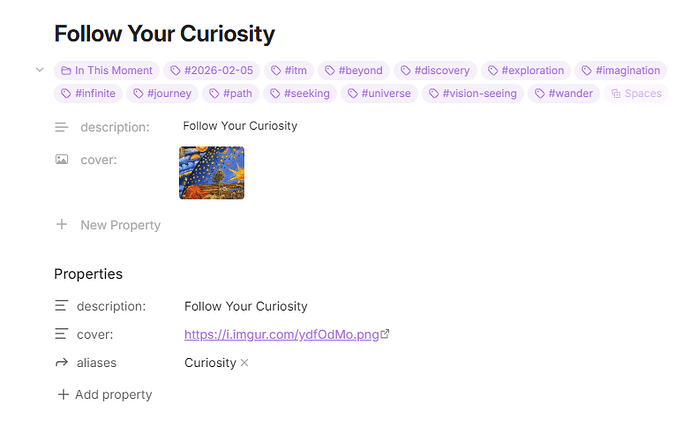This screenshot has width=690, height=427.
Task: Select the #itm tag pill
Action: [289, 71]
